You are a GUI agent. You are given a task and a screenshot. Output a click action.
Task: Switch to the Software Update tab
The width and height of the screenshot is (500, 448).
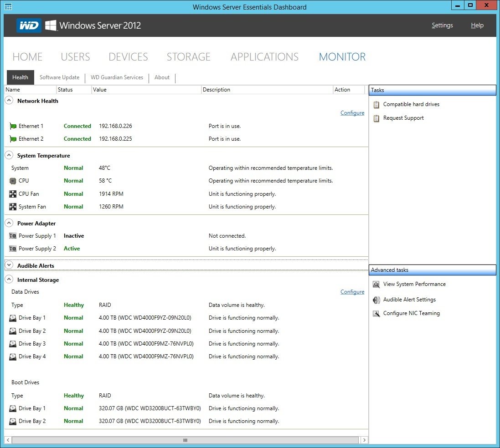coord(60,77)
